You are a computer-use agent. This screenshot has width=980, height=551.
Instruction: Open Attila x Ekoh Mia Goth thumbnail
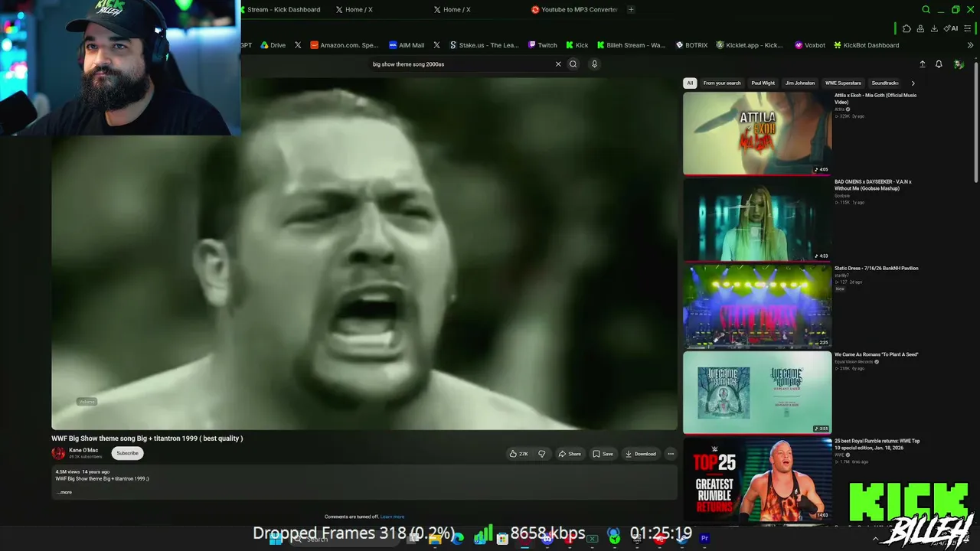757,133
